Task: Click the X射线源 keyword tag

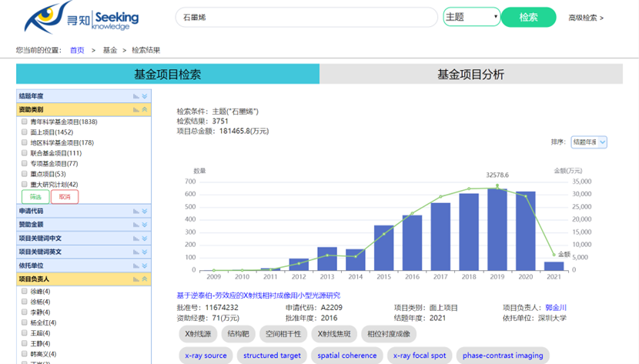Action: pos(198,334)
